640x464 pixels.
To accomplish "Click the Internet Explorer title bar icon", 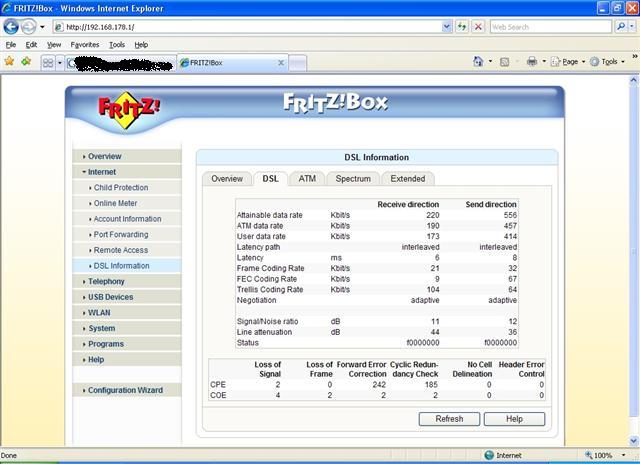I will (x=7, y=8).
